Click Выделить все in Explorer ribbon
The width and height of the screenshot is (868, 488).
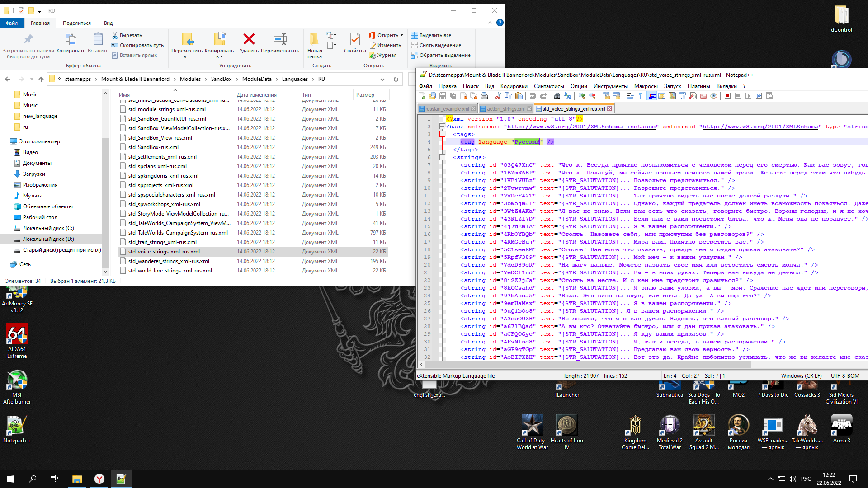tap(431, 35)
